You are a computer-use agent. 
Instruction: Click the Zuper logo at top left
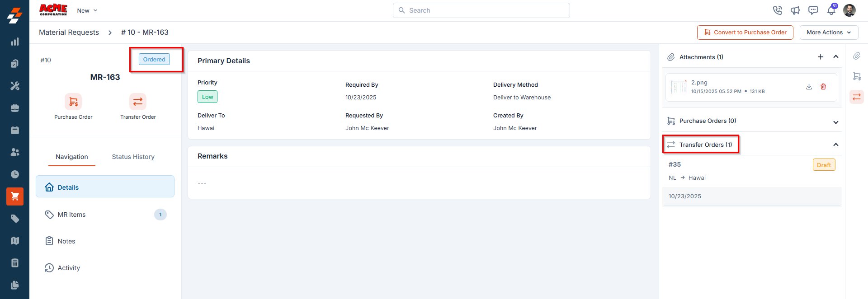14,15
